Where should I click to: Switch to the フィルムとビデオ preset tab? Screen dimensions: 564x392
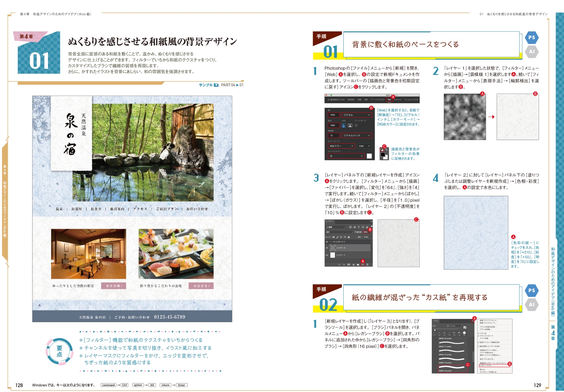(x=411, y=100)
